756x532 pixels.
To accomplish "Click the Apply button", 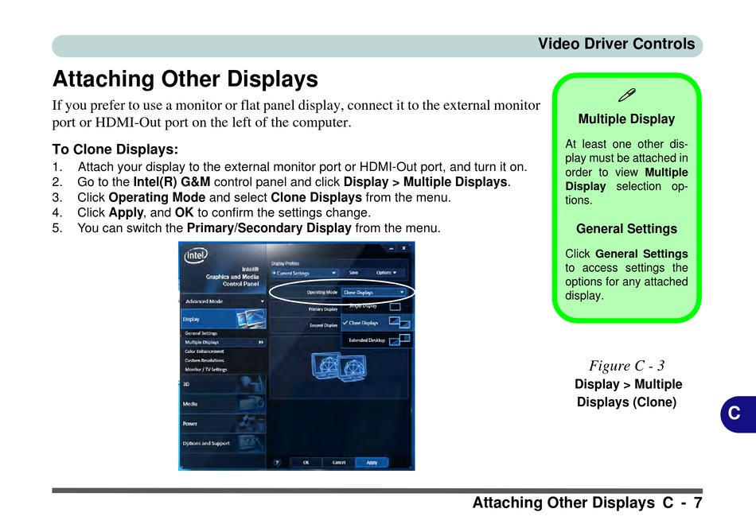I will pos(372,463).
